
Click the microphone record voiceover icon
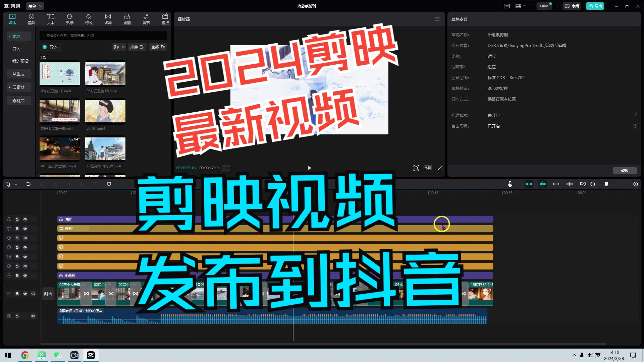[x=510, y=184]
